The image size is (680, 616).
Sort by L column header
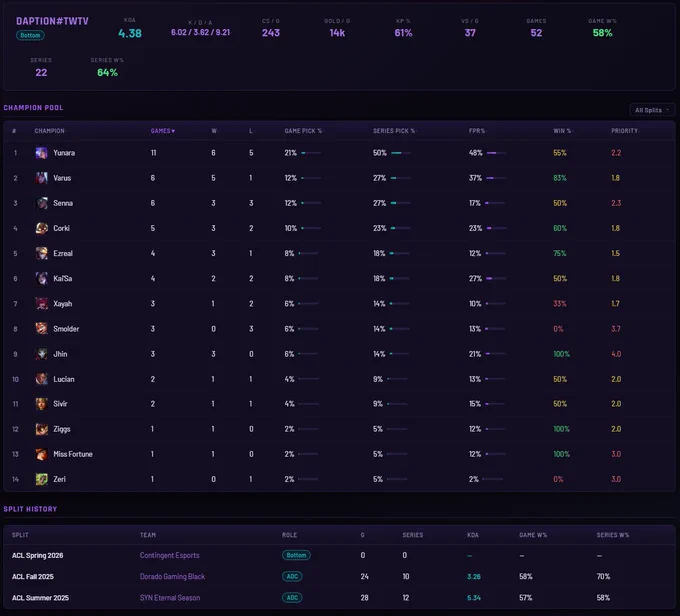pos(251,131)
